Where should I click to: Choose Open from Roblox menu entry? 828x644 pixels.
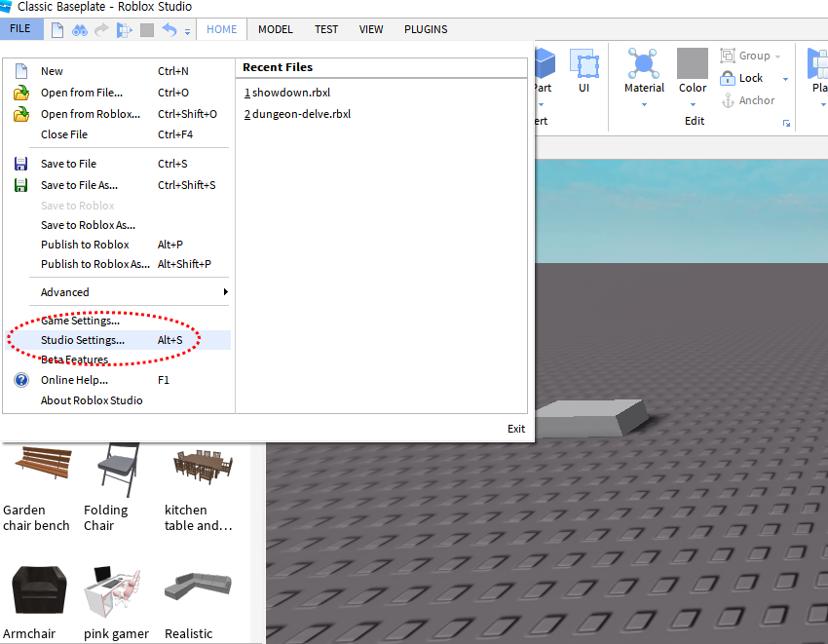click(x=118, y=114)
